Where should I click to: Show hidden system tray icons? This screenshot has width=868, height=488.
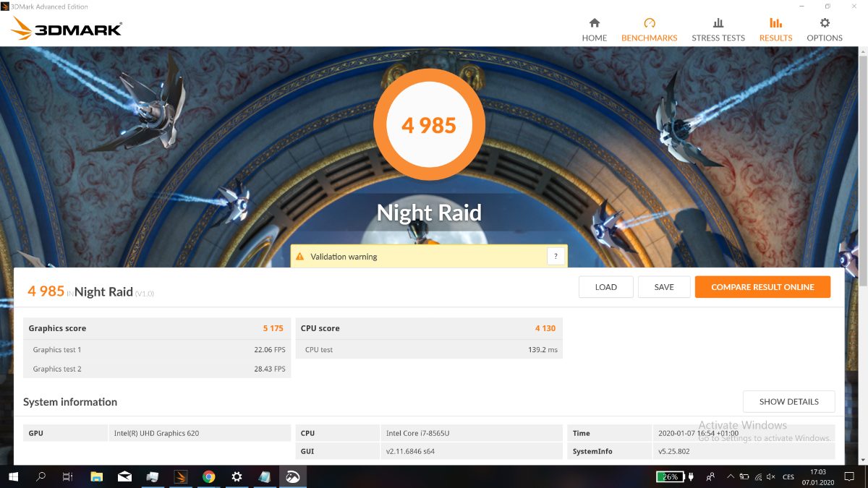pos(730,476)
